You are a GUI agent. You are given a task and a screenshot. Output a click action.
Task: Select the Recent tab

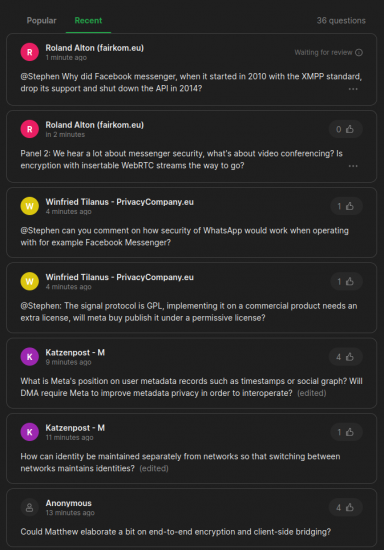(88, 21)
